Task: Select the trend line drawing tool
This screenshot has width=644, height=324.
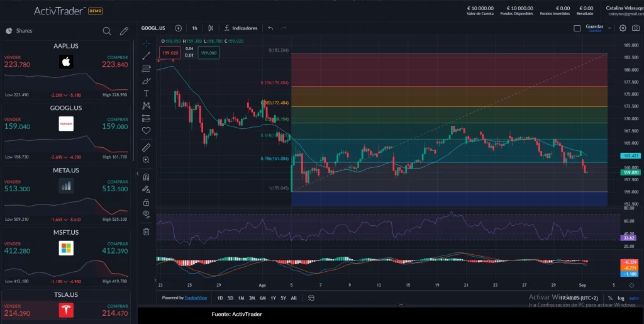Action: coord(146,56)
